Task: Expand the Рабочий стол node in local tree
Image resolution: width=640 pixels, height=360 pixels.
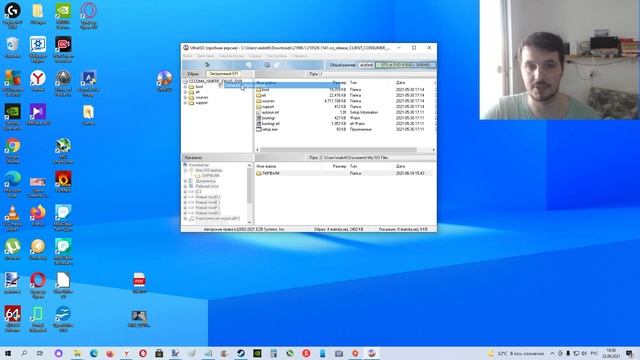Action: click(185, 186)
